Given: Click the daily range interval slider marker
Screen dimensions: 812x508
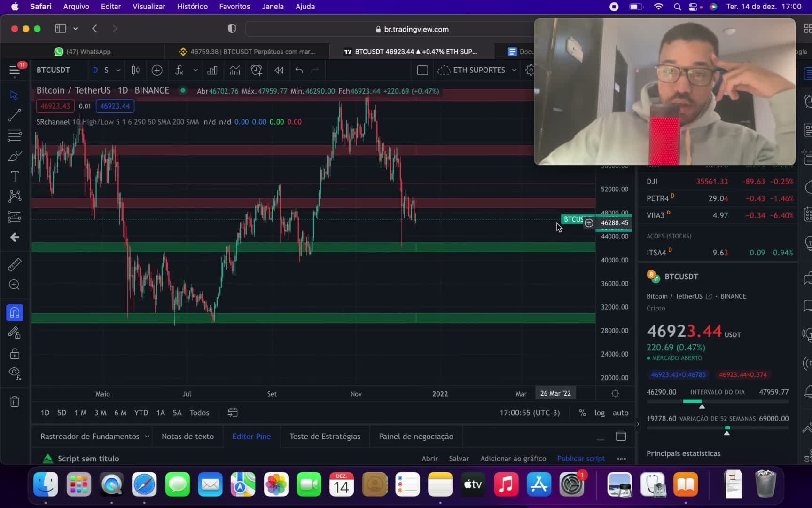Looking at the screenshot, I should (x=702, y=406).
